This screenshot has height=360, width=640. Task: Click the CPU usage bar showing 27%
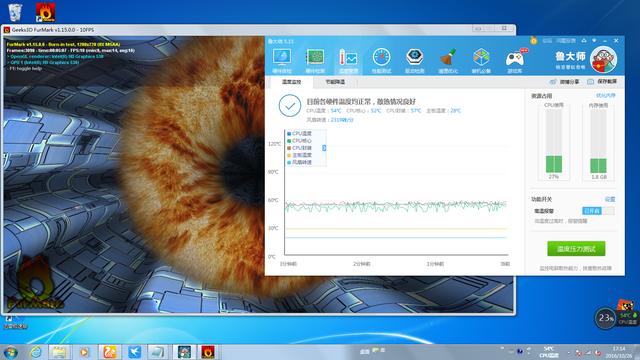pyautogui.click(x=554, y=141)
